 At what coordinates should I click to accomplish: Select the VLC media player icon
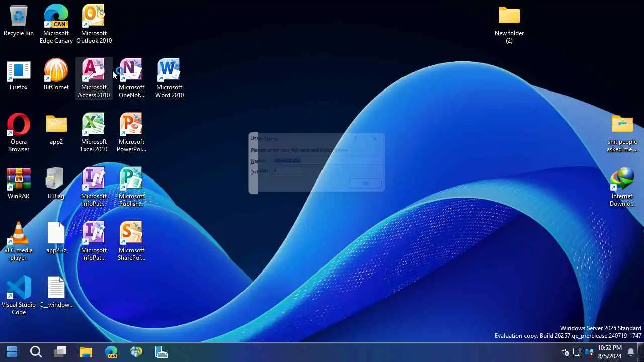(19, 242)
